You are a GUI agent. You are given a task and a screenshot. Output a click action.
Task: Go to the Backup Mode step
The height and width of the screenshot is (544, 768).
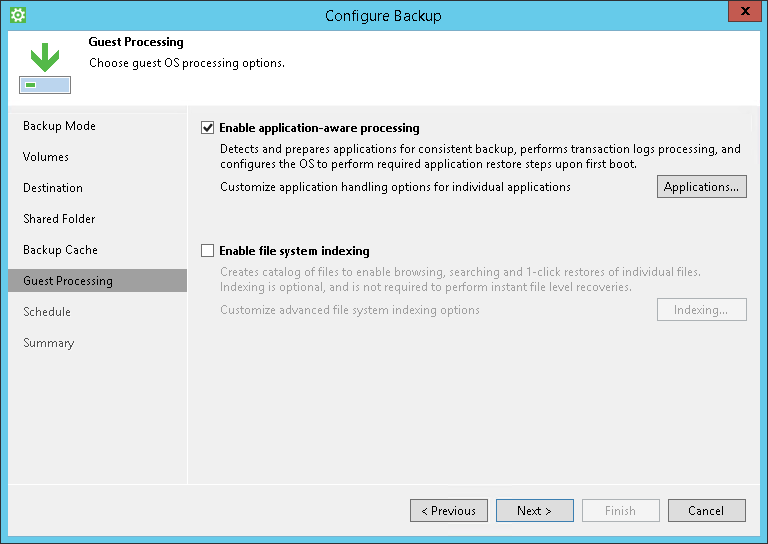tap(59, 126)
